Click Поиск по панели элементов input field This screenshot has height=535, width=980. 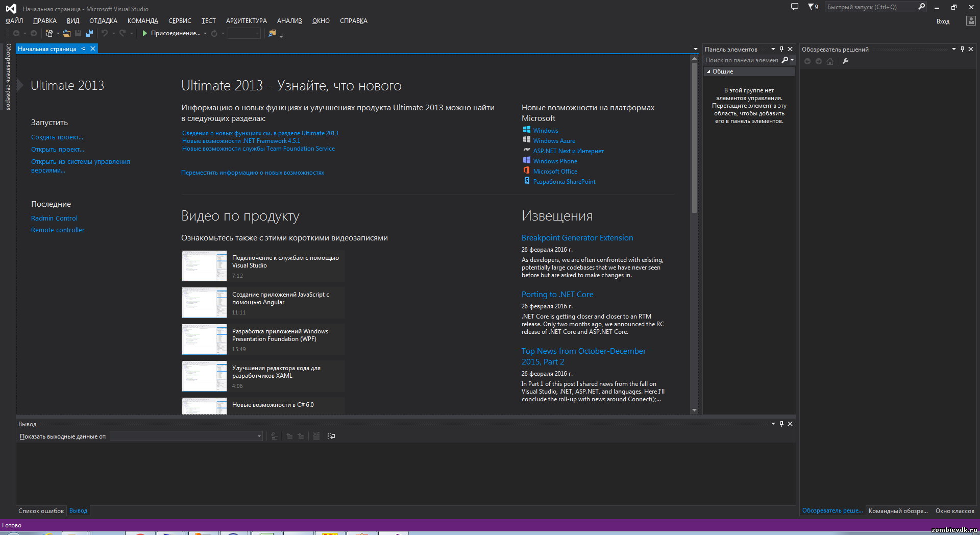click(742, 60)
